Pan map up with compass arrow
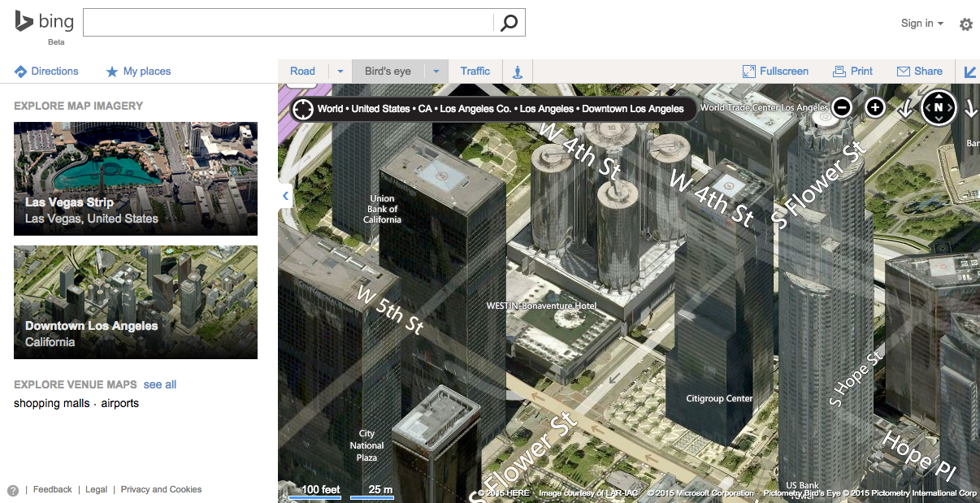 (x=939, y=95)
